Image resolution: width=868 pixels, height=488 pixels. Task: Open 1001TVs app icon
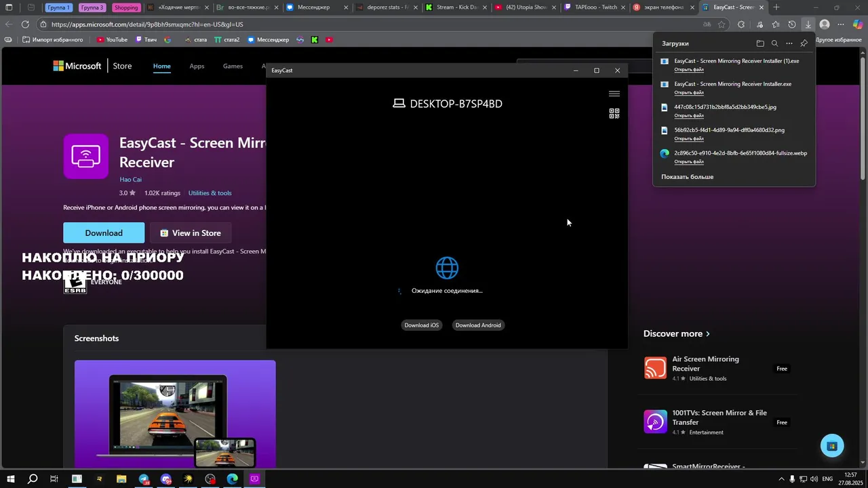(x=655, y=422)
